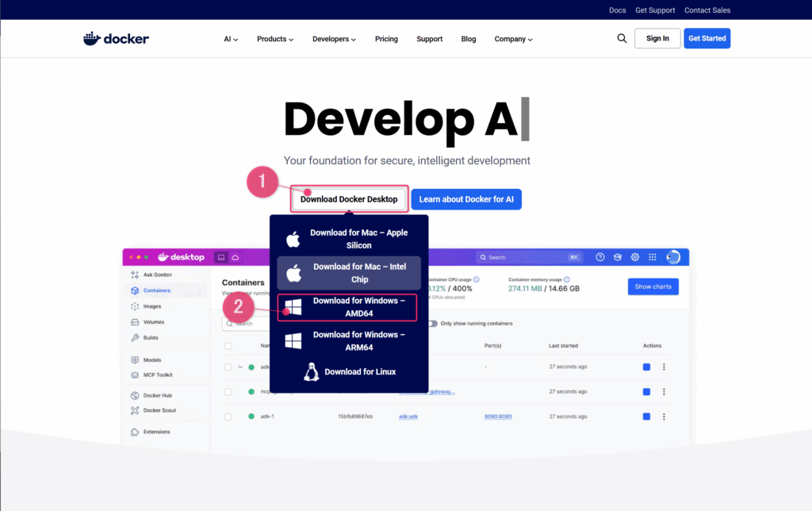
Task: Select Download for Windows – ARM64
Action: pos(358,341)
